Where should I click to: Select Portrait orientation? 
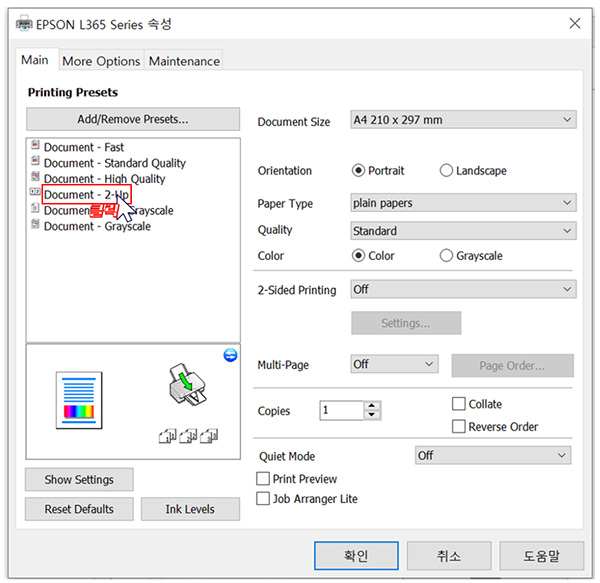(358, 170)
